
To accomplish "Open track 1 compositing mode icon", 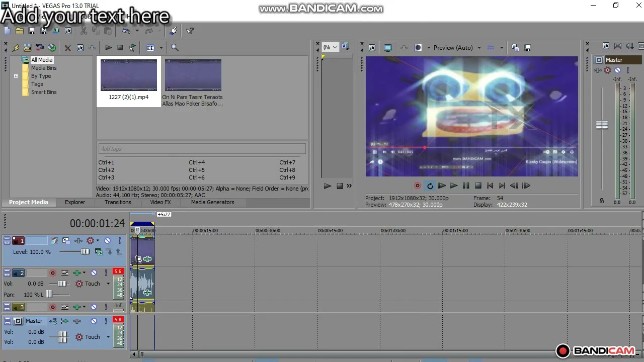I will click(x=99, y=251).
